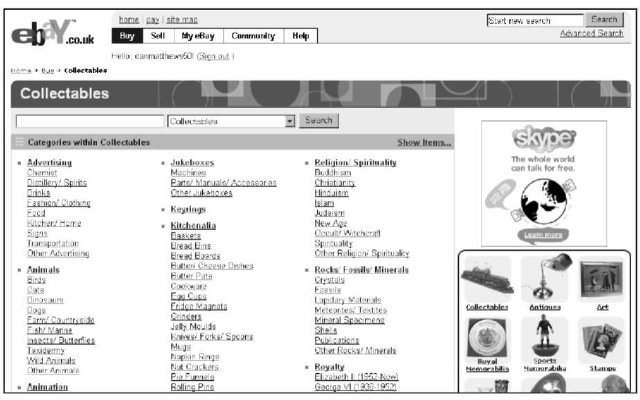Open Butter/ Cheese Dishes subcategory
640x400 pixels.
click(212, 266)
